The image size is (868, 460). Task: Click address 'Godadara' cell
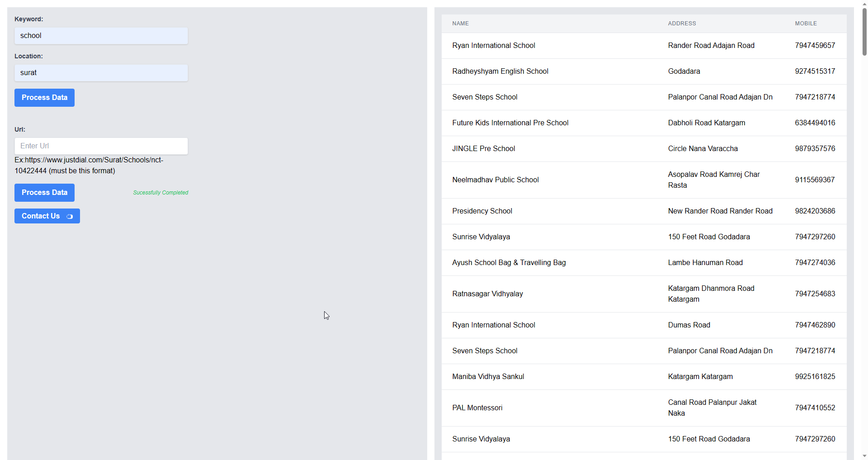(684, 71)
